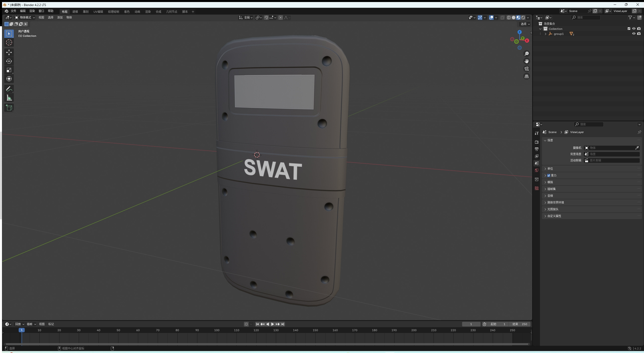Open the File menu
This screenshot has height=353, width=644.
pyautogui.click(x=13, y=11)
